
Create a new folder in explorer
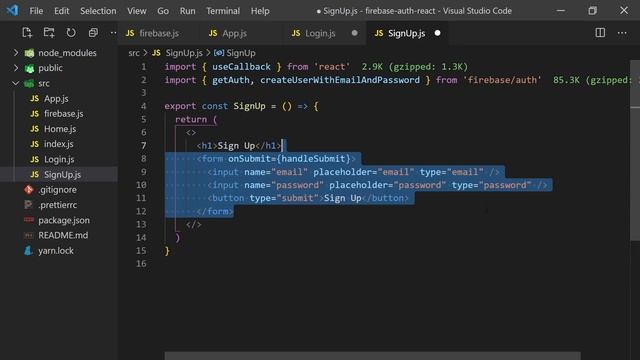[49, 33]
